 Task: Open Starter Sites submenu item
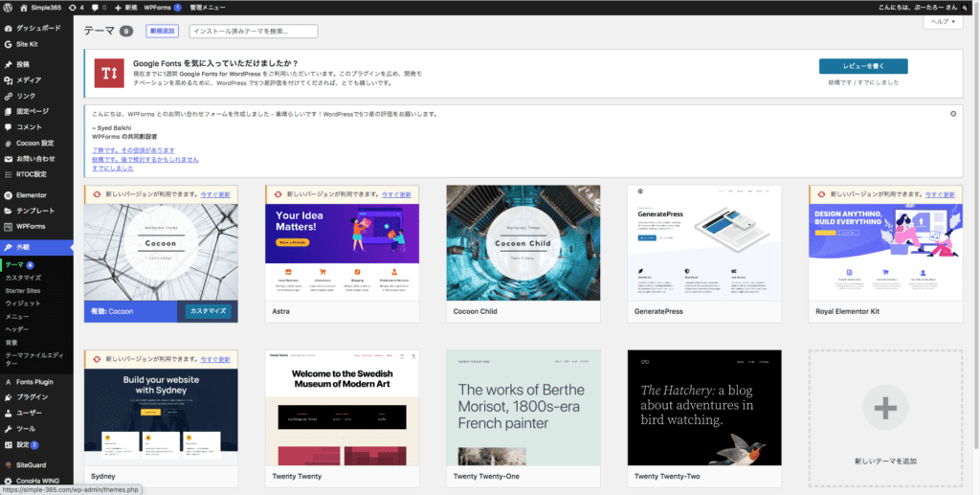(x=23, y=291)
